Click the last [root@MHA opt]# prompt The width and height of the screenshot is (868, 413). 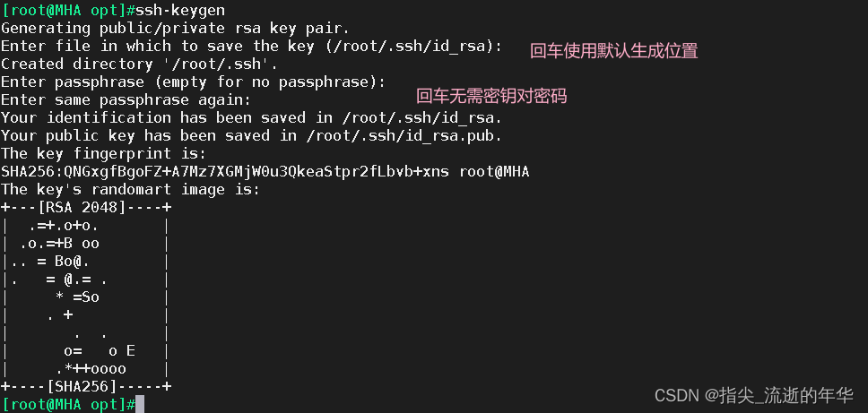pos(68,404)
